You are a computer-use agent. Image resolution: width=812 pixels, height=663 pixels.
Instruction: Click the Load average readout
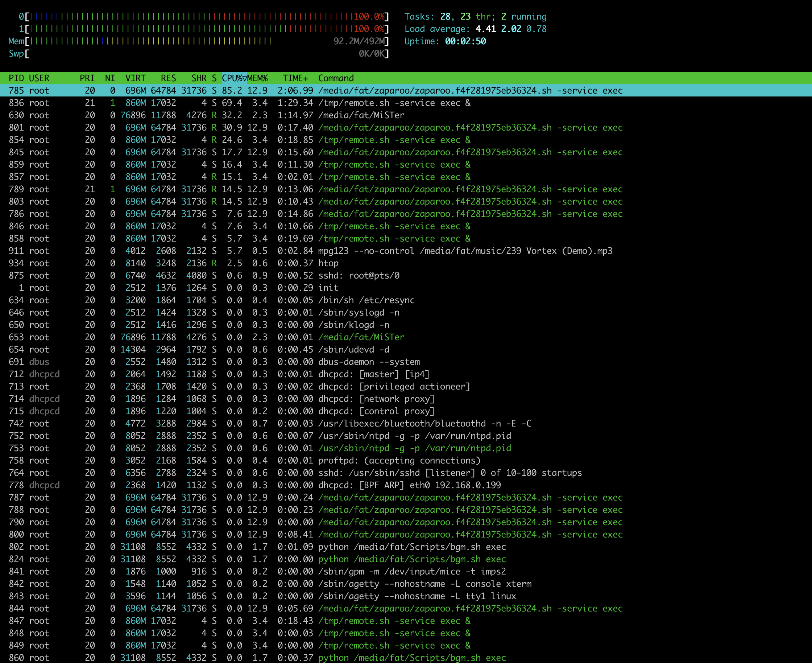(x=475, y=29)
